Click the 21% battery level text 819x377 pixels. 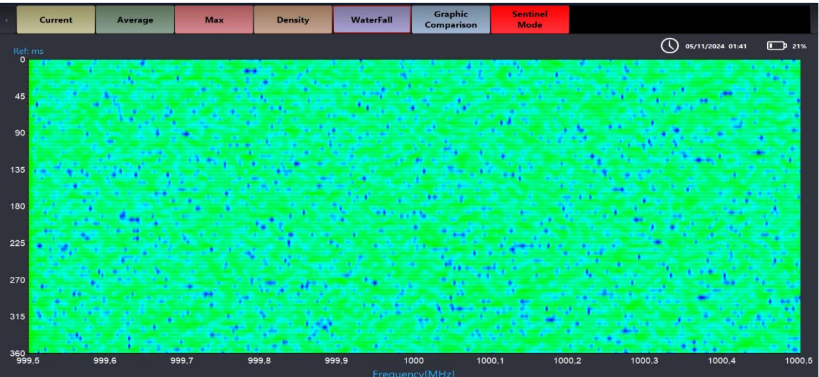[x=799, y=46]
